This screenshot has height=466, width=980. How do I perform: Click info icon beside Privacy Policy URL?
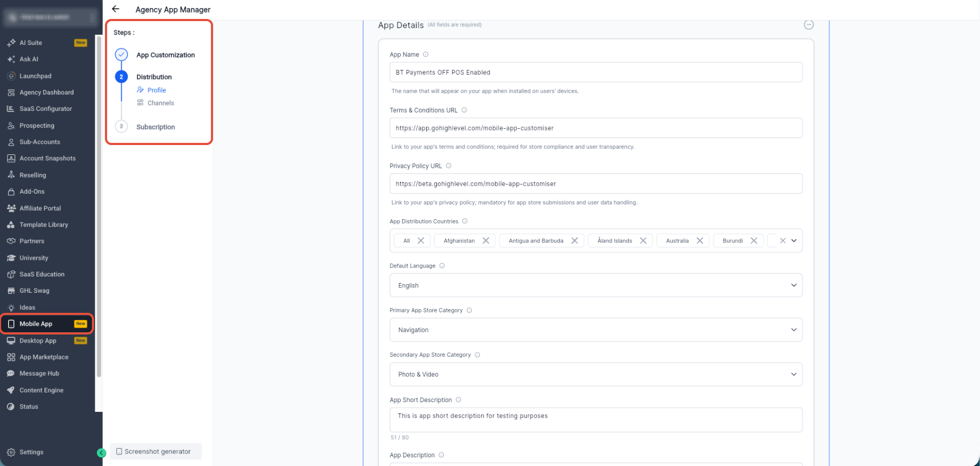coord(448,166)
